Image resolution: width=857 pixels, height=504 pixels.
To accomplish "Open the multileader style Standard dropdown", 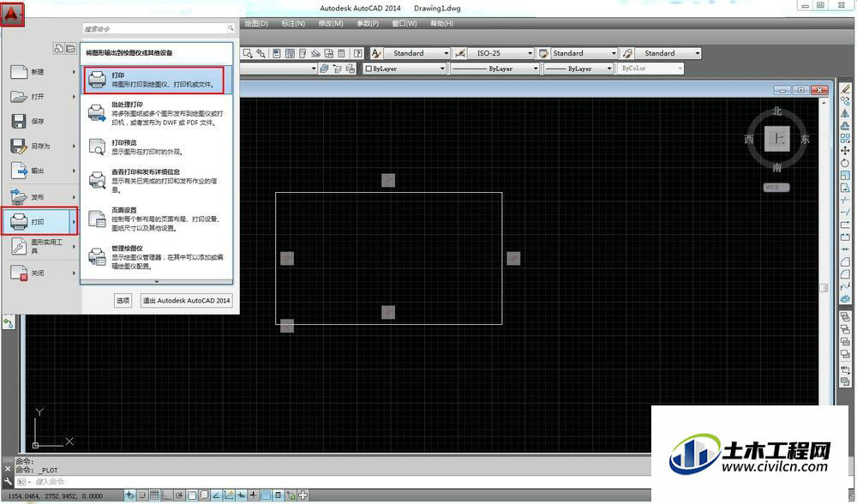I will (x=698, y=53).
